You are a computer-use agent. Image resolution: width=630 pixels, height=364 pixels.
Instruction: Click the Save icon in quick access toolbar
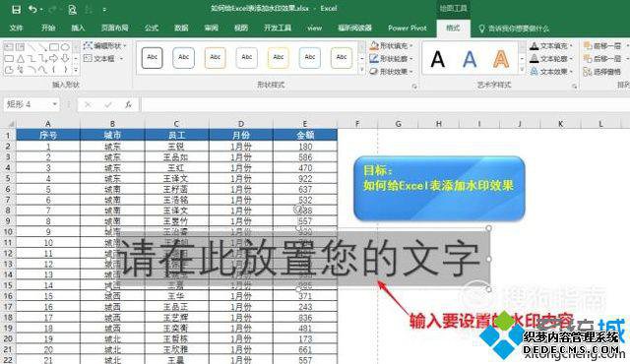(16, 9)
